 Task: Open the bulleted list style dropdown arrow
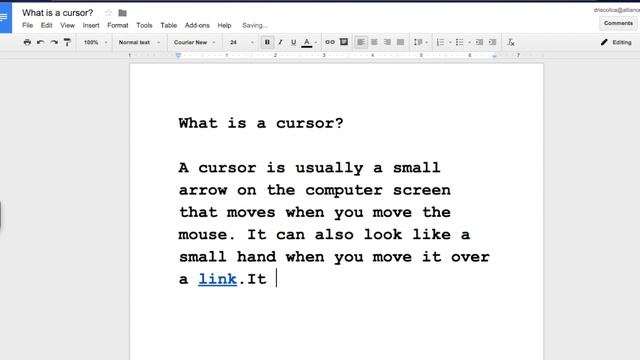tap(469, 42)
